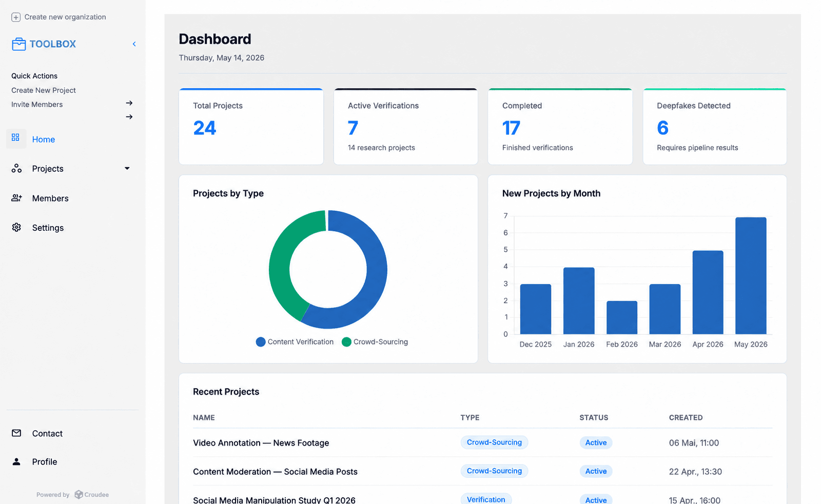Click Crowd-Sourcing badge in Content Moderation row
This screenshot has width=821, height=504.
point(494,471)
